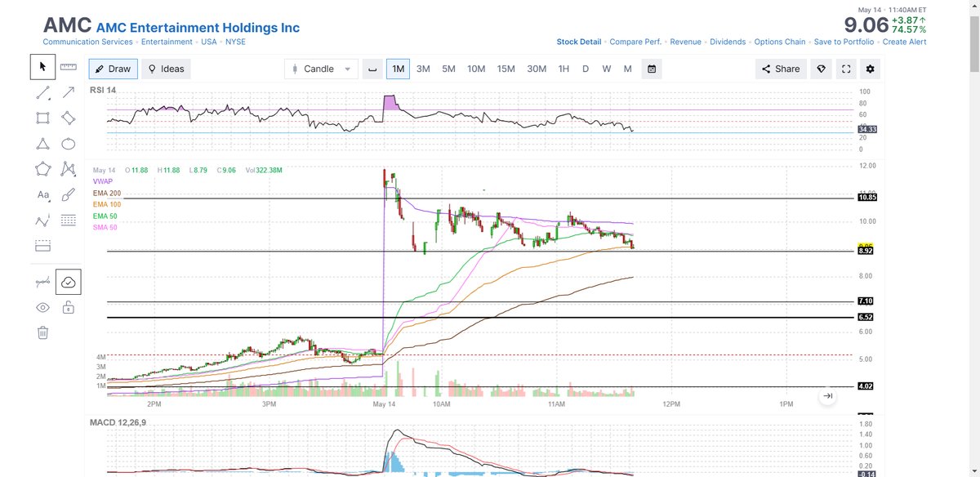The width and height of the screenshot is (980, 477).
Task: Click the VWAP indicator label
Action: [x=104, y=181]
